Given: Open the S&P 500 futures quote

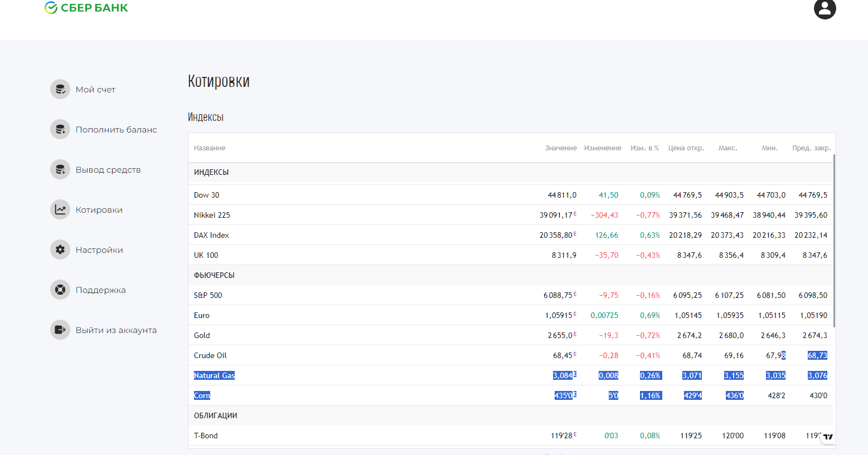Looking at the screenshot, I should (511, 295).
